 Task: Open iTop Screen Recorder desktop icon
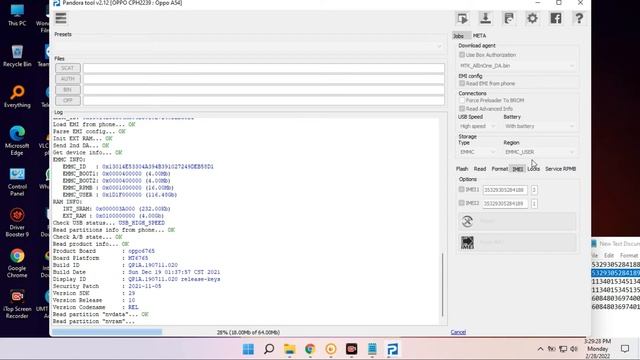coord(17,304)
